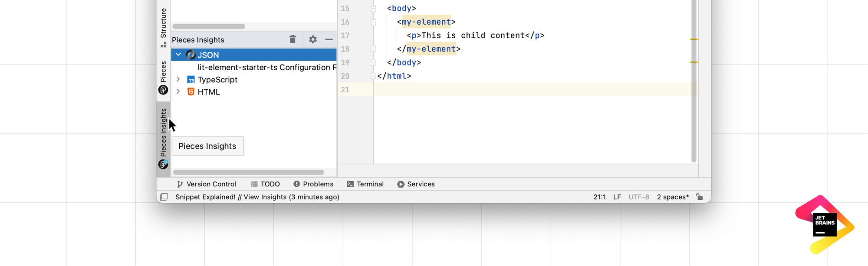This screenshot has width=868, height=266.
Task: Select the lit-element-starter-ts Configuration item
Action: pyautogui.click(x=267, y=67)
